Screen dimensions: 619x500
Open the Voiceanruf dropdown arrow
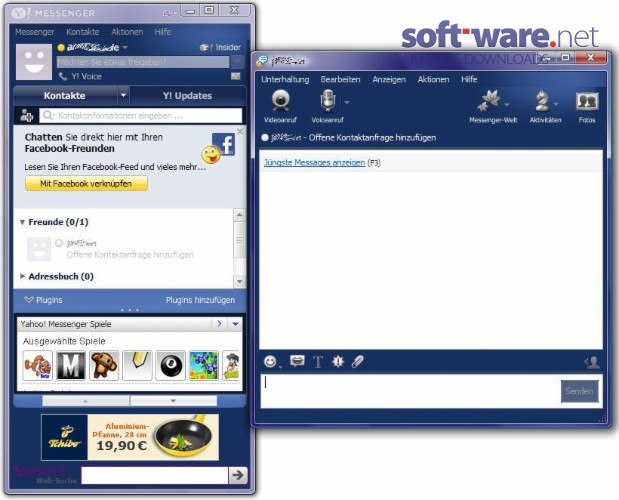click(347, 102)
